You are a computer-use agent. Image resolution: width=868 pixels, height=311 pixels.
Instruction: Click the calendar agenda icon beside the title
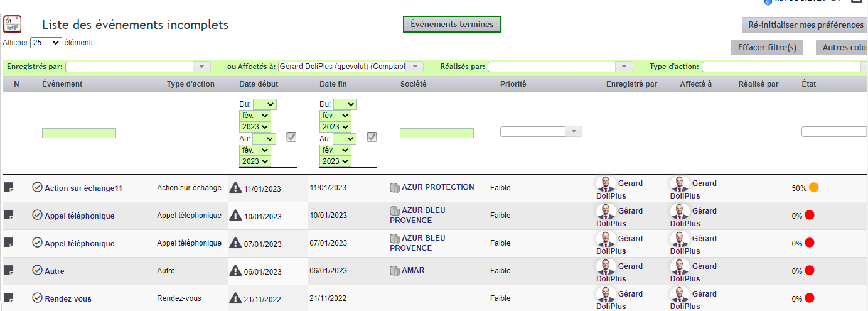12,25
